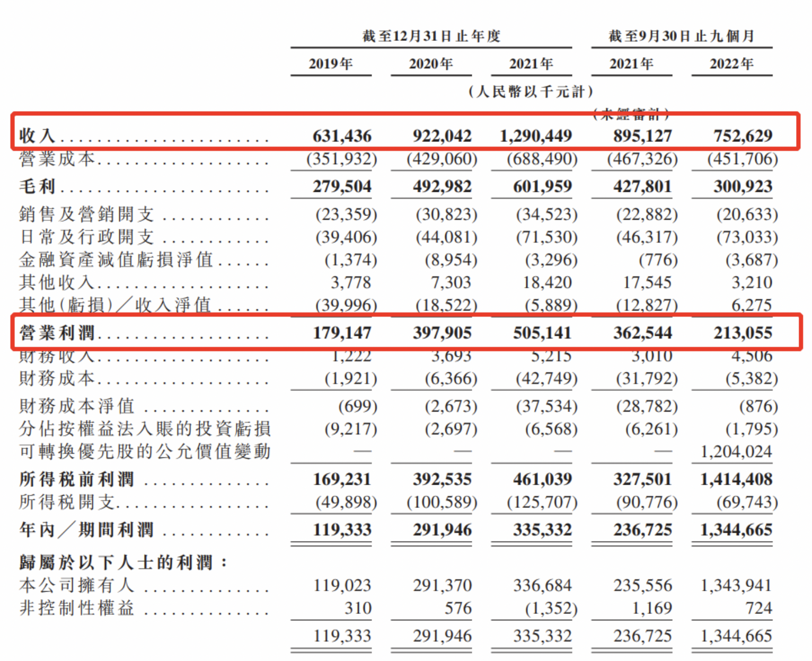
Task: Select operating profit value 179,147
Action: [x=342, y=333]
